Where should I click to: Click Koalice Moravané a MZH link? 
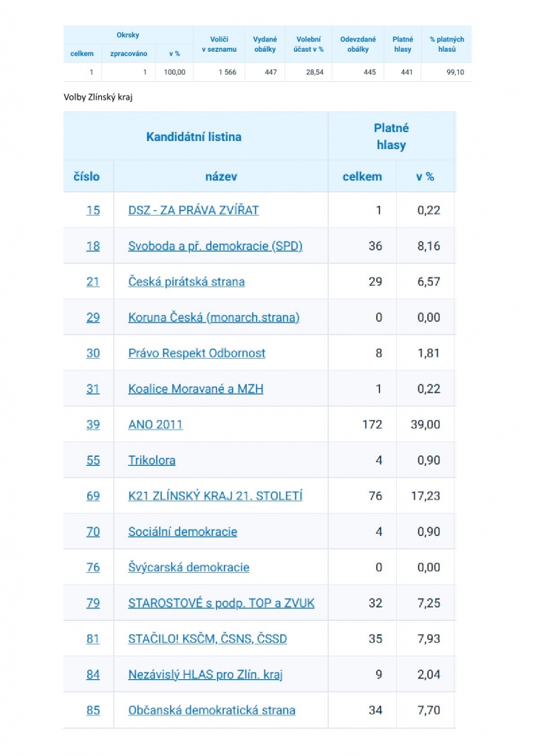pyautogui.click(x=195, y=389)
